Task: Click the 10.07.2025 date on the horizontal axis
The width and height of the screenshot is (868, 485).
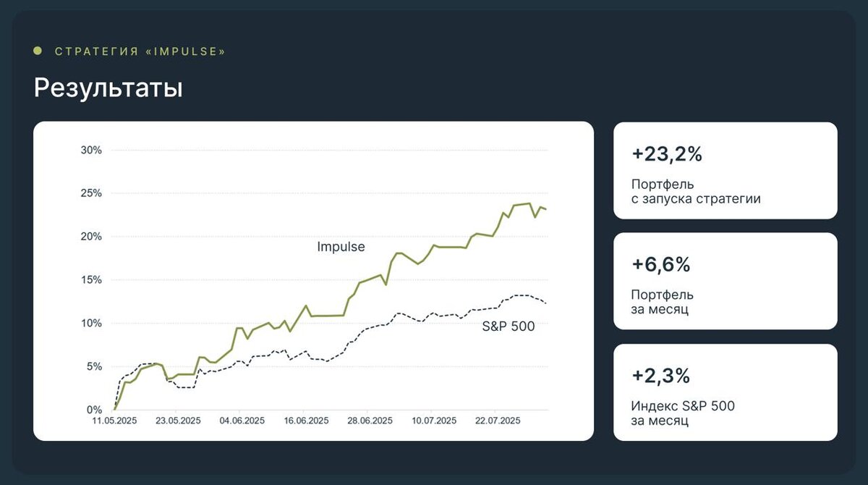Action: coord(433,421)
